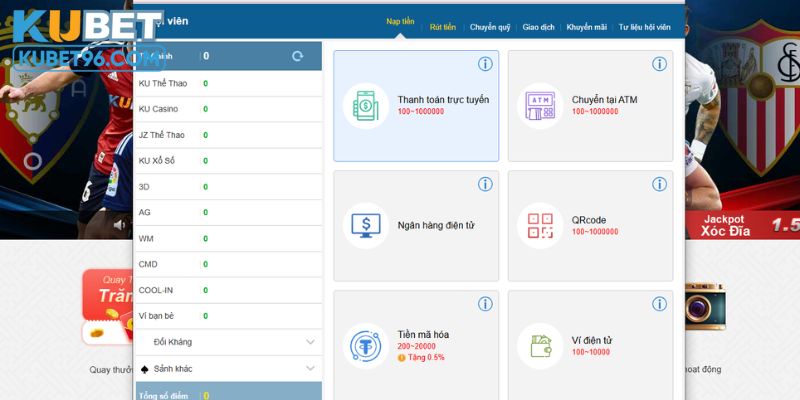Open info icon on Chuyển tại ATM card
Image resolution: width=800 pixels, height=400 pixels.
point(659,64)
